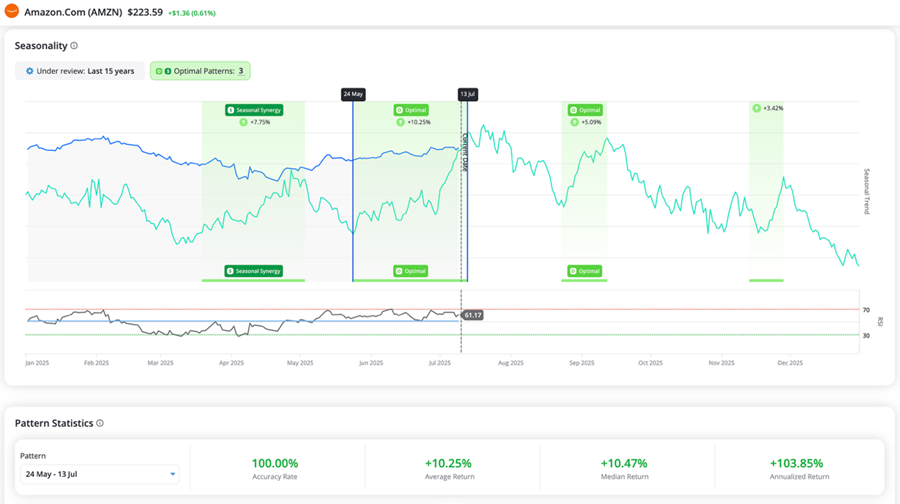Image resolution: width=900 pixels, height=504 pixels.
Task: Click the up-arrow icon next to +5.09%
Action: click(x=574, y=122)
